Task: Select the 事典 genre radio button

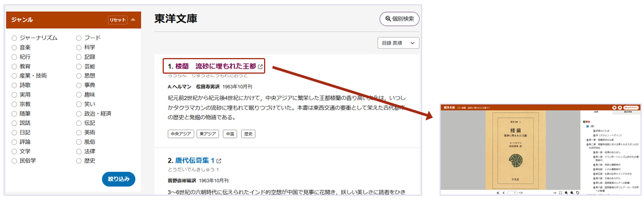Action: click(78, 85)
